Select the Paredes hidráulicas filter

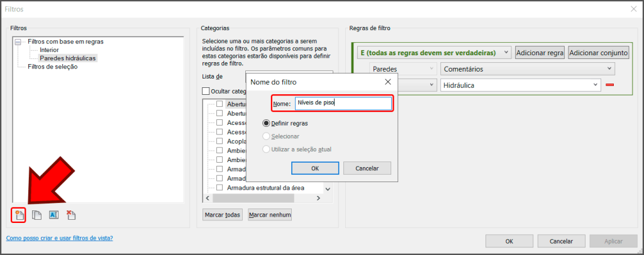pyautogui.click(x=68, y=58)
